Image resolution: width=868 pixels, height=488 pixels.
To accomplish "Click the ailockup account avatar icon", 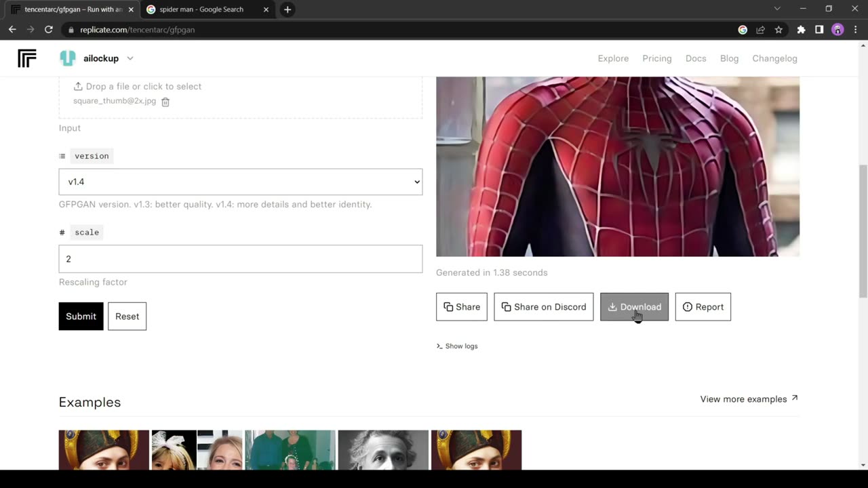I will pyautogui.click(x=68, y=58).
